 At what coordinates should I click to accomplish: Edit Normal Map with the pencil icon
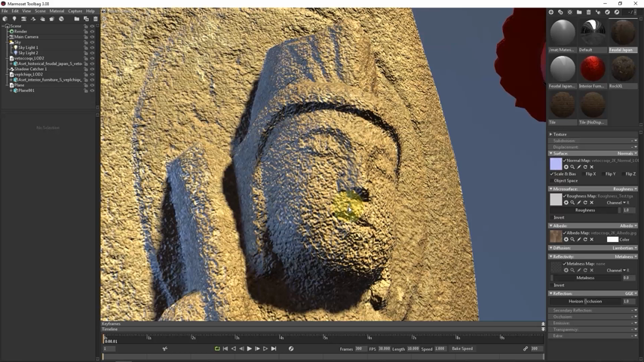point(579,167)
